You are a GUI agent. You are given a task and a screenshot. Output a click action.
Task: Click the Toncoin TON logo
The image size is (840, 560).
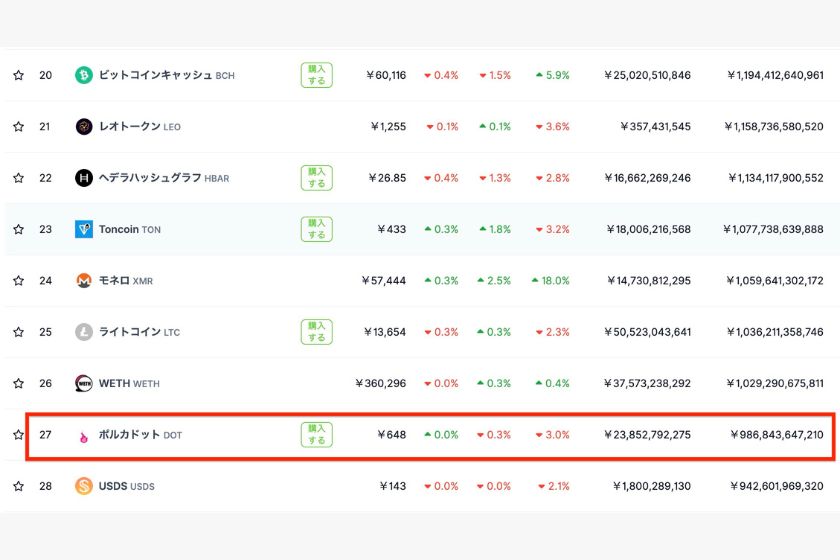(84, 229)
